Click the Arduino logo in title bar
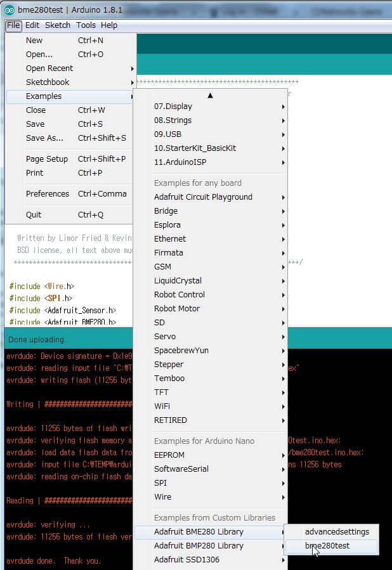 pyautogui.click(x=10, y=10)
